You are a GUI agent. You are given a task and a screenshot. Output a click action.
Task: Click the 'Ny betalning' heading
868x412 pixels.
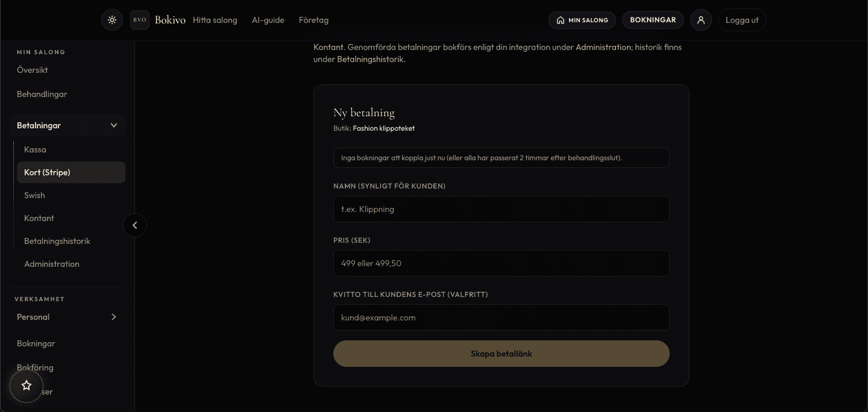tap(364, 113)
